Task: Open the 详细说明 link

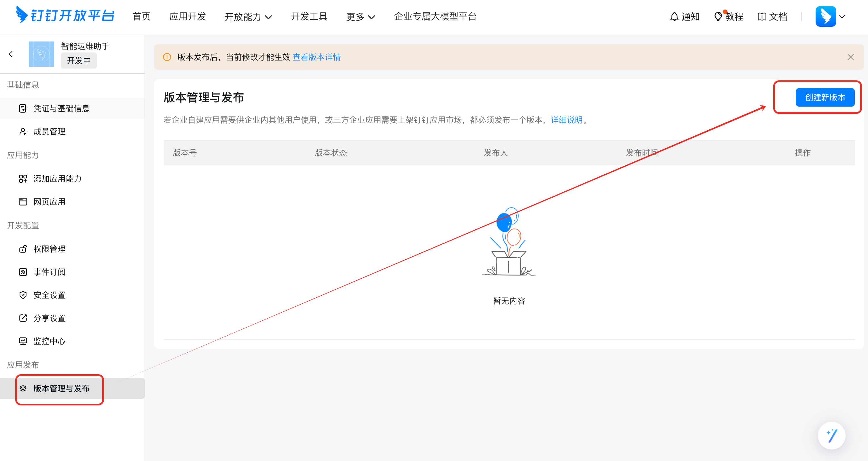Action: click(566, 120)
